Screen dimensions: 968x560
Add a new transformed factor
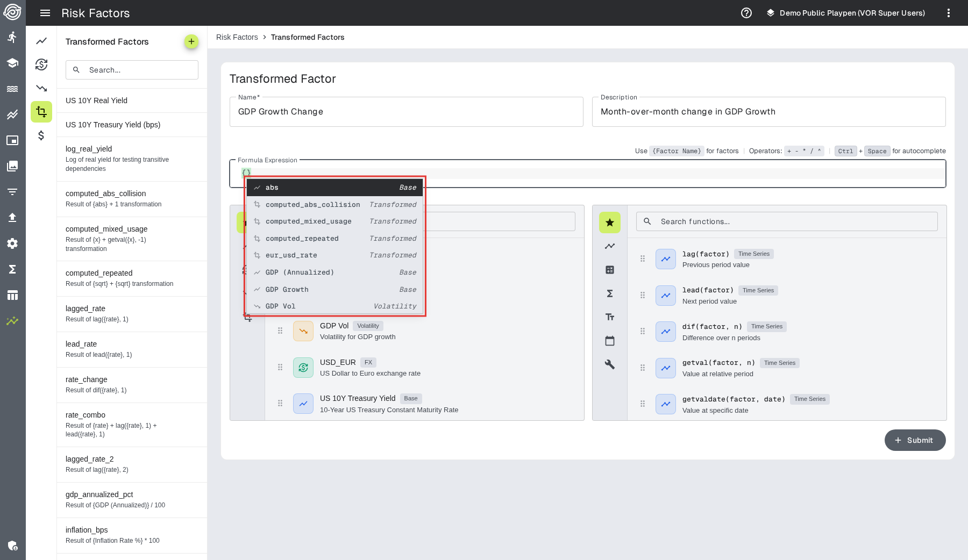191,41
